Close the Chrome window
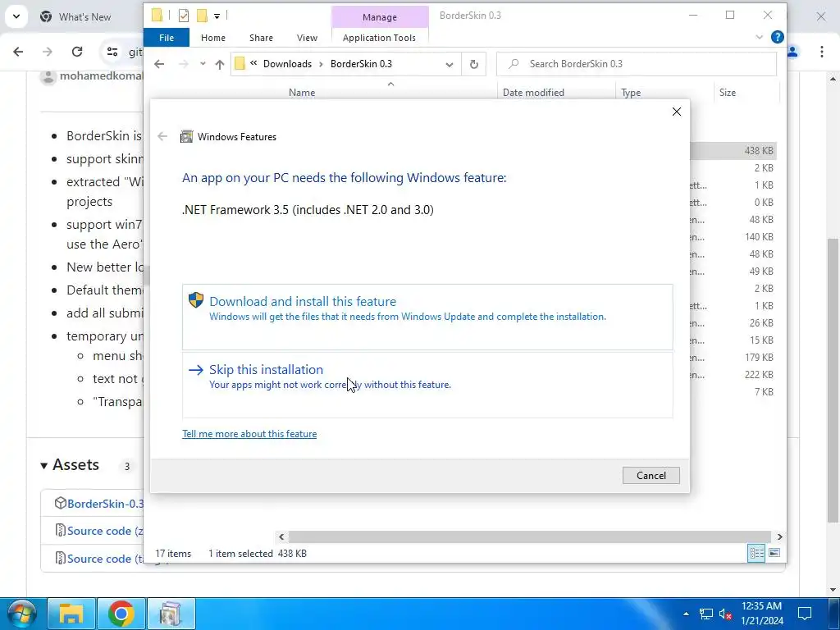This screenshot has width=840, height=630. 820,16
